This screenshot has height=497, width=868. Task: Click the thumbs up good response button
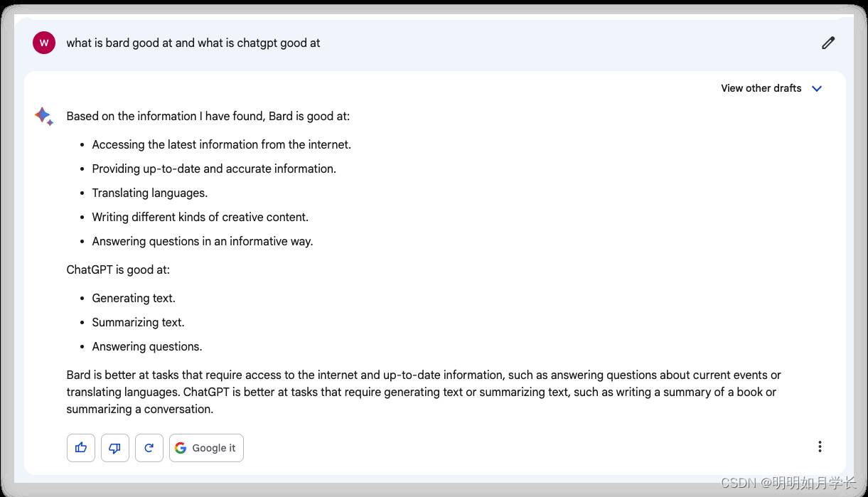81,448
